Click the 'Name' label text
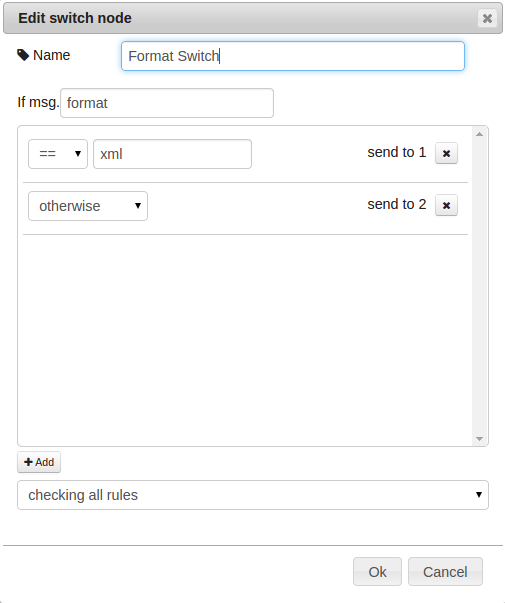Viewport: 505px width, 603px height. [x=52, y=55]
